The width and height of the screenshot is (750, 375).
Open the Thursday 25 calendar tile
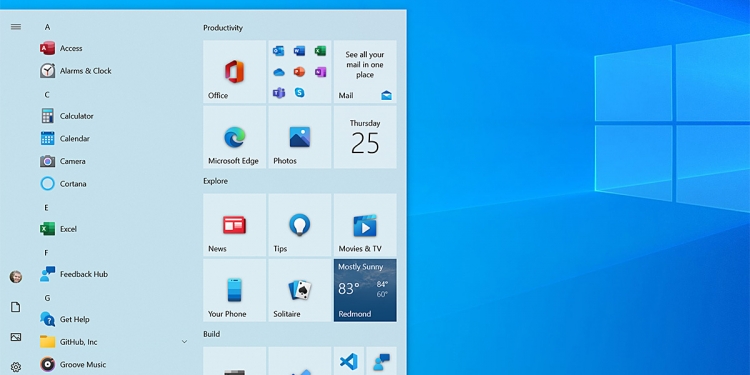[365, 137]
